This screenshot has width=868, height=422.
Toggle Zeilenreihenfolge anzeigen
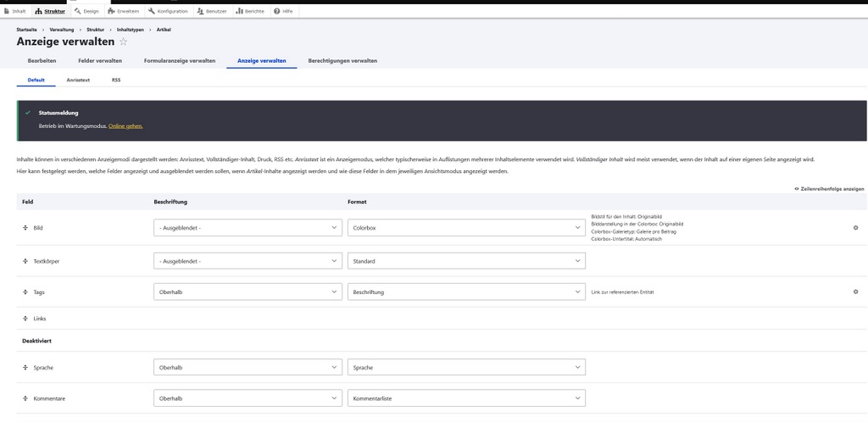click(829, 188)
